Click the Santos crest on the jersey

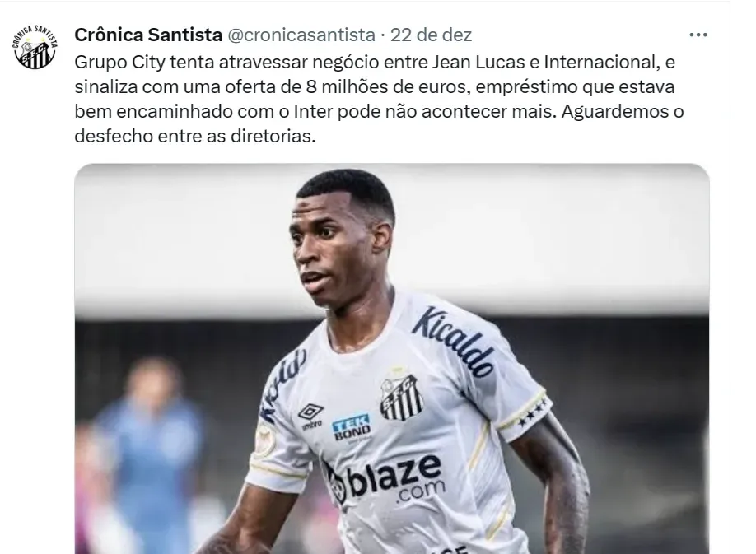(401, 398)
